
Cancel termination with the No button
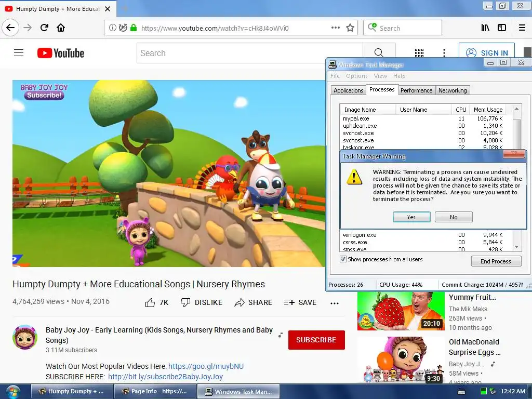tap(454, 217)
